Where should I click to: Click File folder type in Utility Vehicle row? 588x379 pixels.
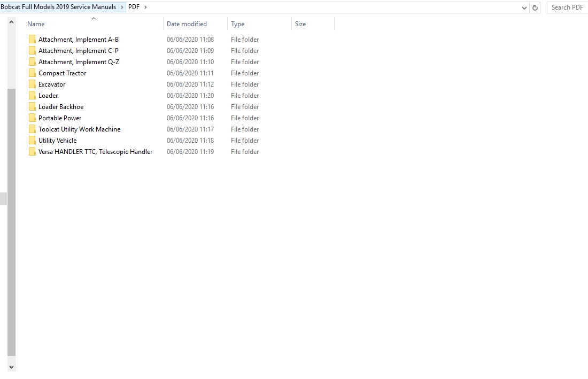click(x=245, y=141)
